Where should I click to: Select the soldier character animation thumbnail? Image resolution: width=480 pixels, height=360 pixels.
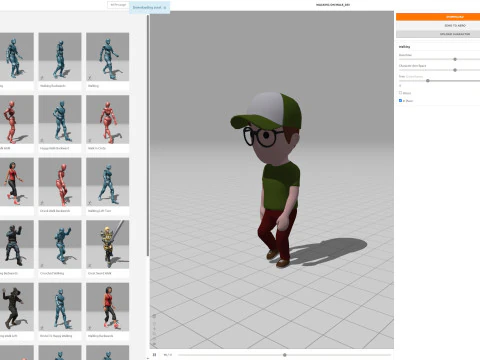tap(17, 244)
